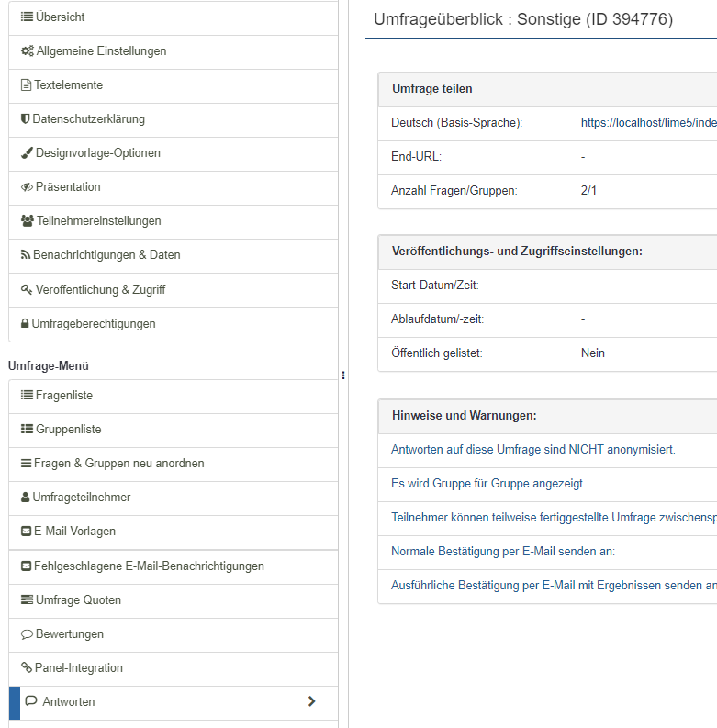Click the 'NICHT anonymisiert' notice link
This screenshot has height=728, width=717.
(533, 450)
